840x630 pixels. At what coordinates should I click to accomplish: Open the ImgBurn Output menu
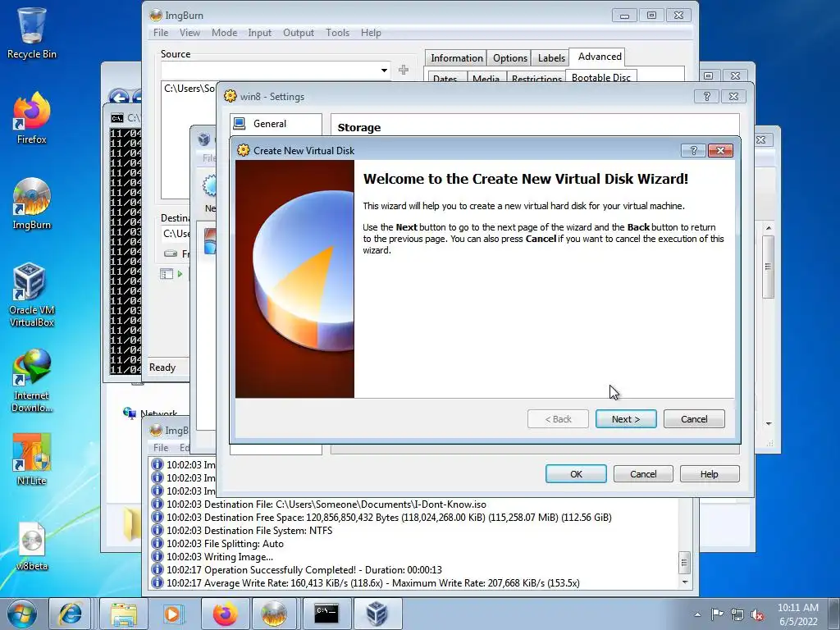299,33
